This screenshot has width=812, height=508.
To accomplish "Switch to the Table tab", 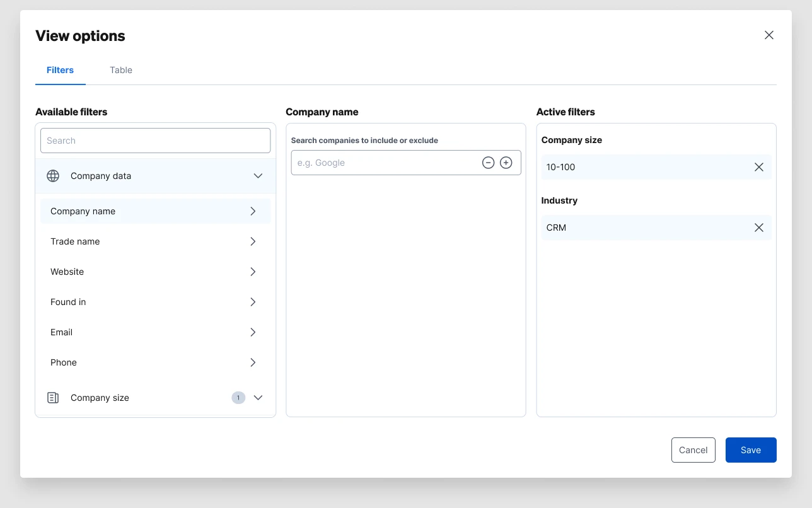I will pos(121,70).
